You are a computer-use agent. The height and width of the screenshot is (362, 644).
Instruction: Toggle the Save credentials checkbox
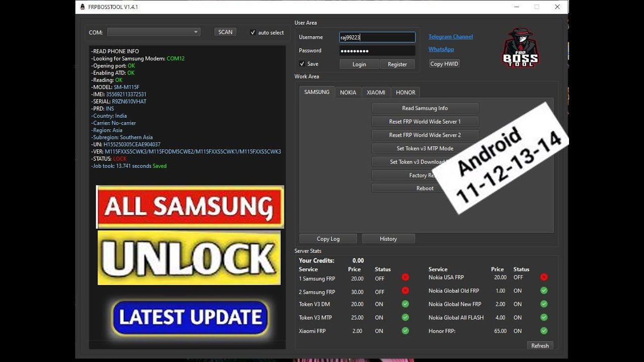point(302,64)
